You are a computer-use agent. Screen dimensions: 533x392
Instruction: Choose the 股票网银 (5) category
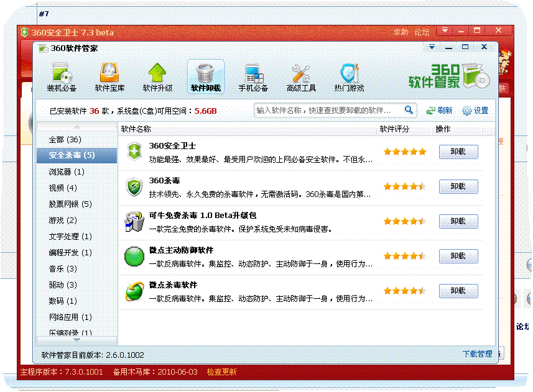pyautogui.click(x=70, y=204)
